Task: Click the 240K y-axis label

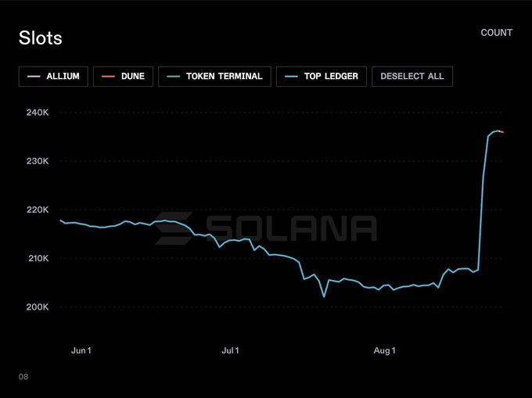Action: [38, 113]
